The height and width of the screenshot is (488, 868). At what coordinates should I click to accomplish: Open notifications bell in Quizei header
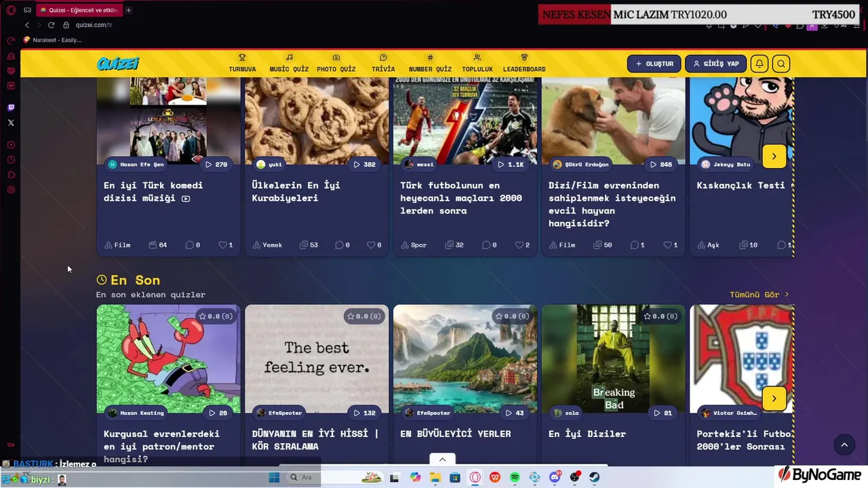pos(759,64)
